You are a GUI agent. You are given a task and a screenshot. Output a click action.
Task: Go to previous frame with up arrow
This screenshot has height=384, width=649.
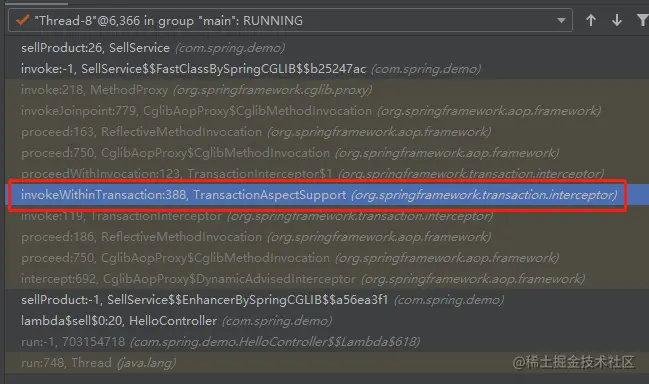point(591,20)
